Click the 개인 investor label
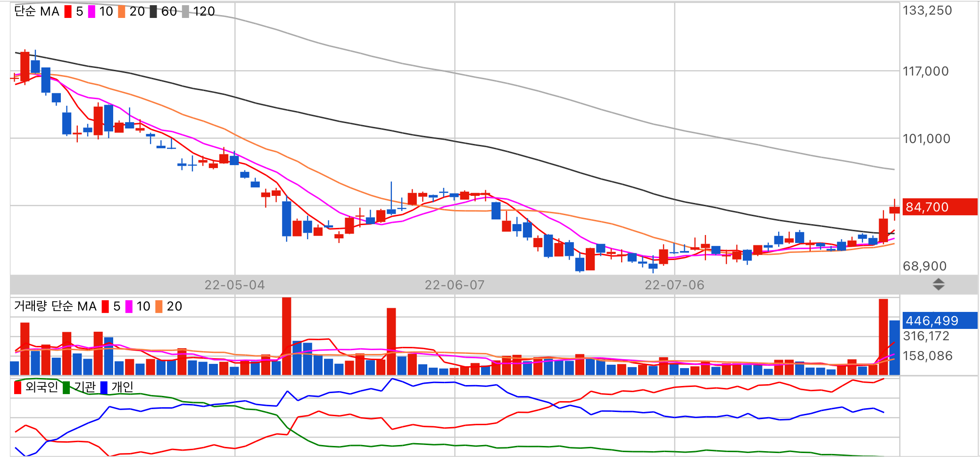Image resolution: width=980 pixels, height=462 pixels. pyautogui.click(x=123, y=387)
